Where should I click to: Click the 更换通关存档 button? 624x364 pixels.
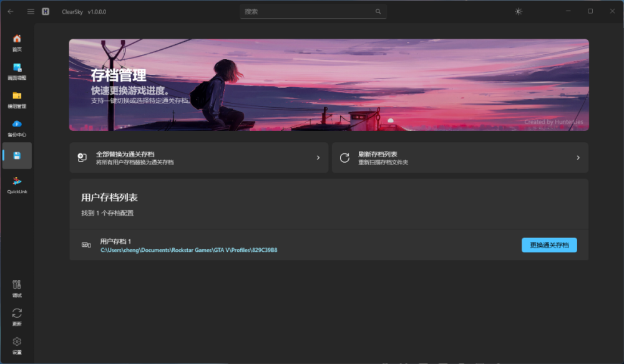coord(548,244)
